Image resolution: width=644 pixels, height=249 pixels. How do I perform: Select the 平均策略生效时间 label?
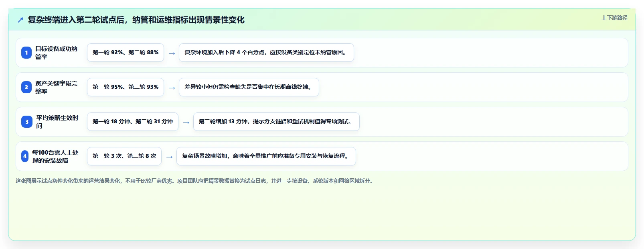point(57,122)
